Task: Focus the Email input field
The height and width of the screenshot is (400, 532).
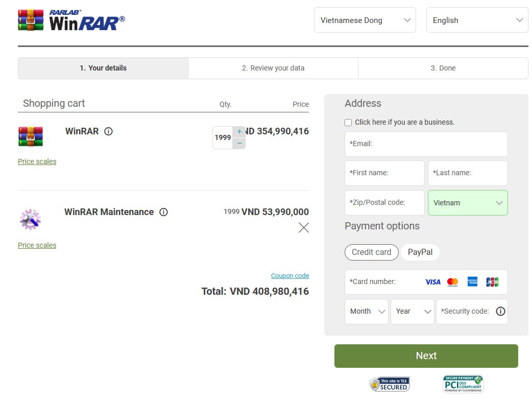Action: 426,144
